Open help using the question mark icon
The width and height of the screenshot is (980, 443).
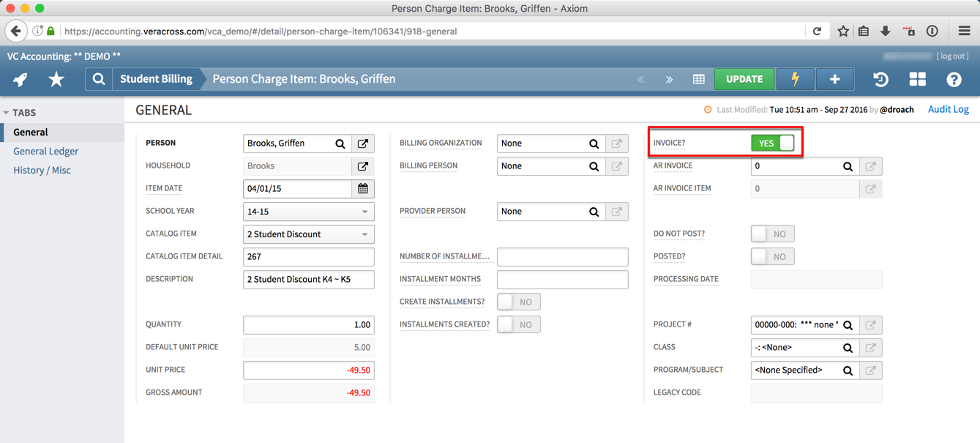click(954, 79)
